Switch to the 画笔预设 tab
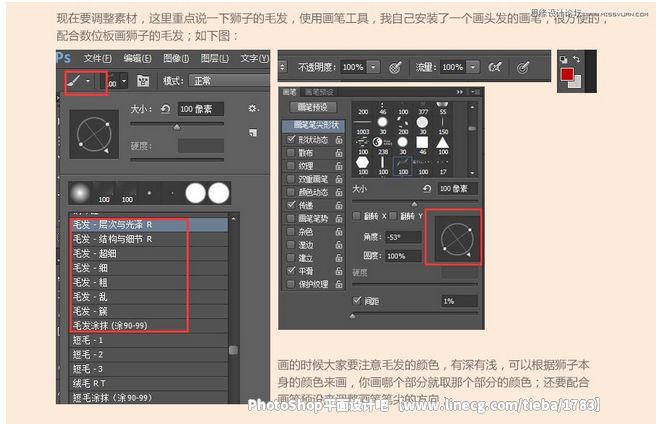This screenshot has width=656, height=424. click(319, 92)
